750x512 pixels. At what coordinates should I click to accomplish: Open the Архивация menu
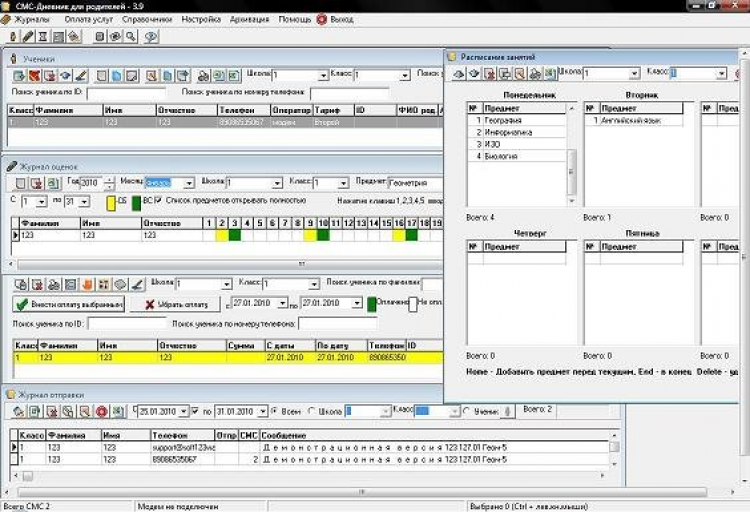coord(249,20)
